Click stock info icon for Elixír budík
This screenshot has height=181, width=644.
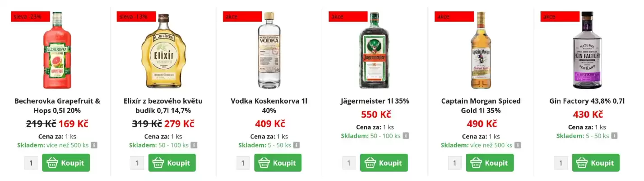194,145
